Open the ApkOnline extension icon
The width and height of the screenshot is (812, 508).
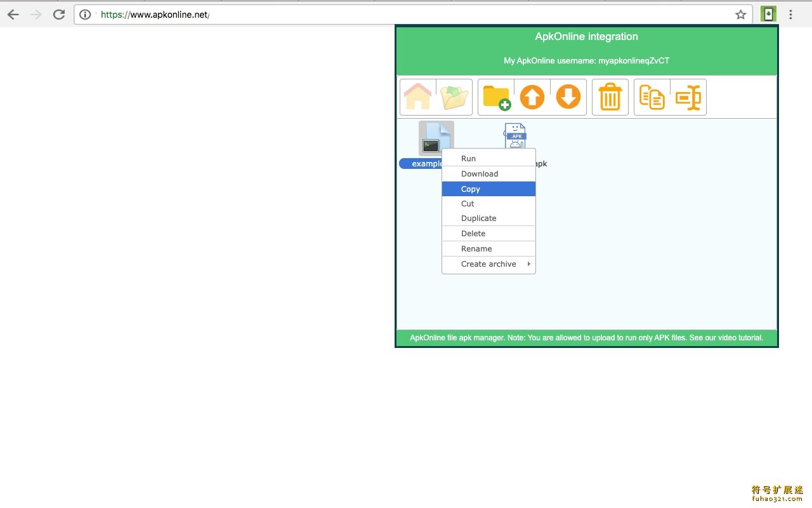tap(768, 14)
